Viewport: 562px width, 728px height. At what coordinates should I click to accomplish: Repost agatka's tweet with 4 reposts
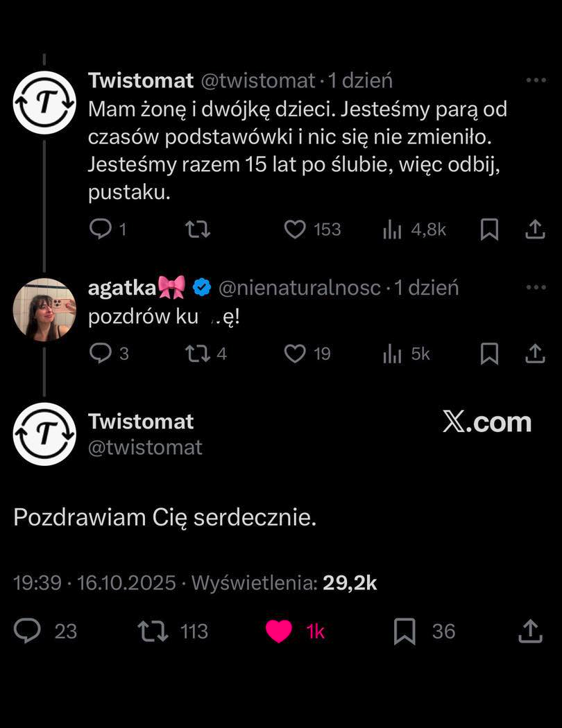198,354
